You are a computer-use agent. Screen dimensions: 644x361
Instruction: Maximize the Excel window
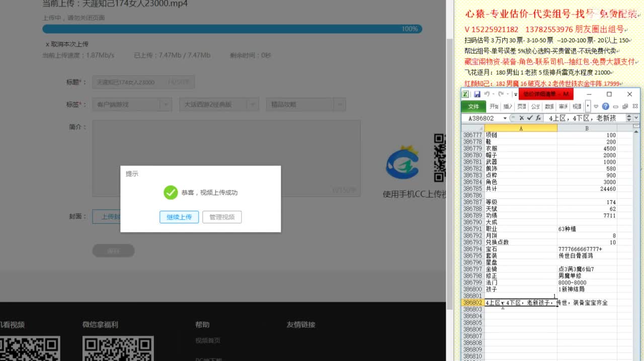click(609, 94)
